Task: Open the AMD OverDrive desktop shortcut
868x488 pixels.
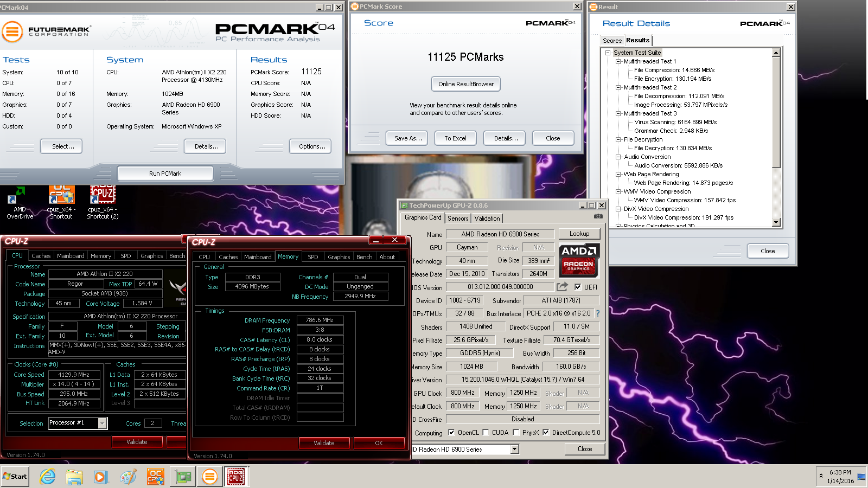Action: click(20, 202)
